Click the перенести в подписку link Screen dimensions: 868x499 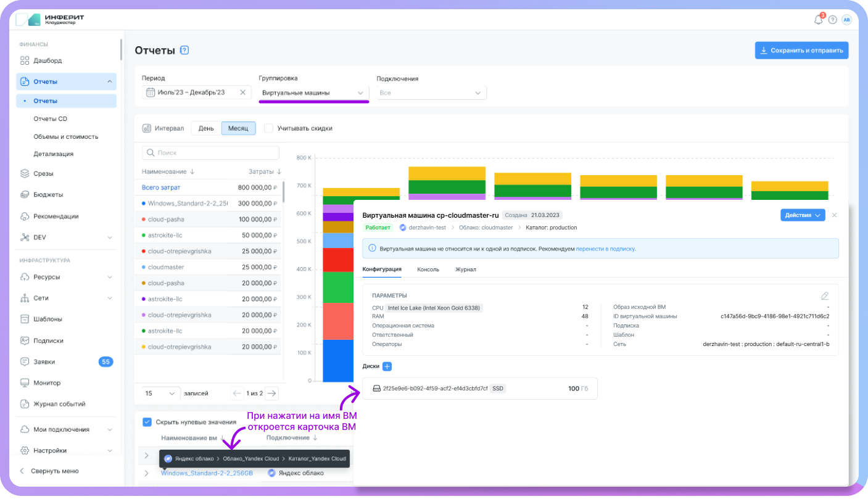click(605, 249)
